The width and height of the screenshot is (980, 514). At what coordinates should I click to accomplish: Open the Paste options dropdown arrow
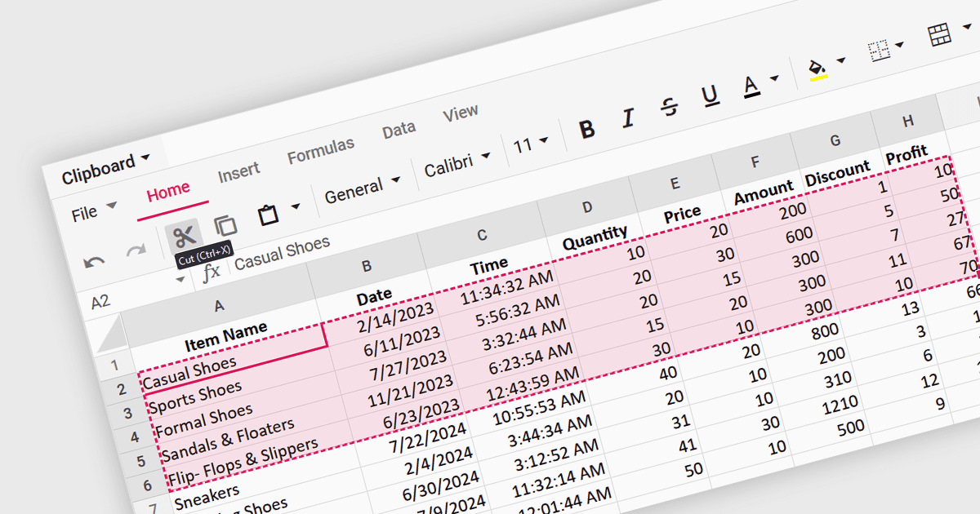(296, 206)
